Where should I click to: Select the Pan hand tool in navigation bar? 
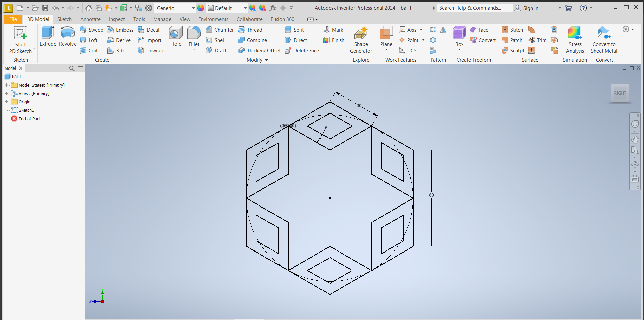coord(635,139)
